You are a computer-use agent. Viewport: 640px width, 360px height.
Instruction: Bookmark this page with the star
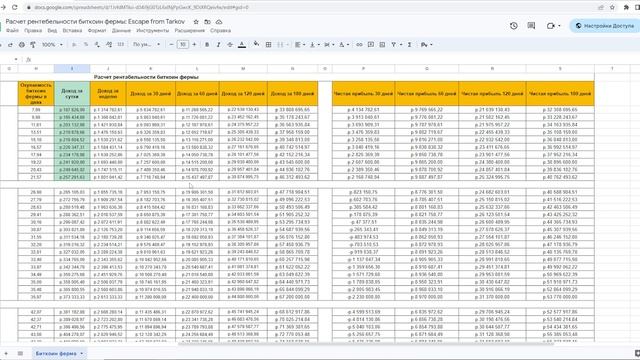[612, 7]
